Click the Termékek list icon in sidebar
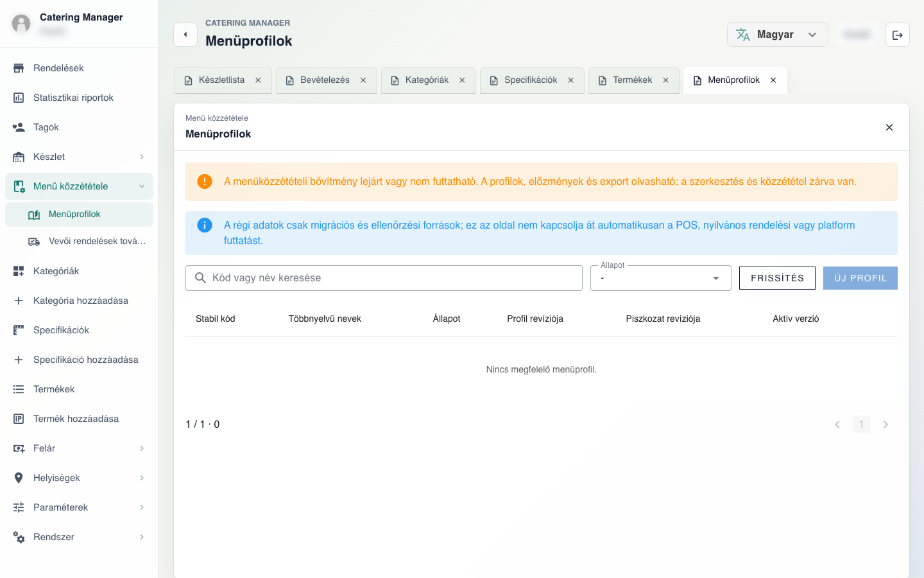 click(19, 389)
